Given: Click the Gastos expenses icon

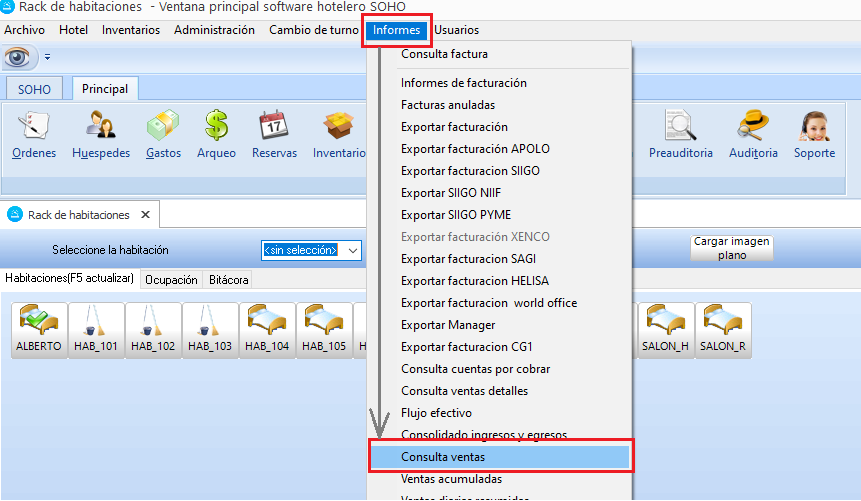Looking at the screenshot, I should [163, 134].
